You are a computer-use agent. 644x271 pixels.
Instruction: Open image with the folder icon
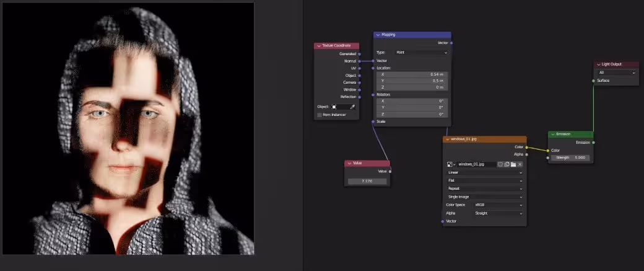point(513,164)
